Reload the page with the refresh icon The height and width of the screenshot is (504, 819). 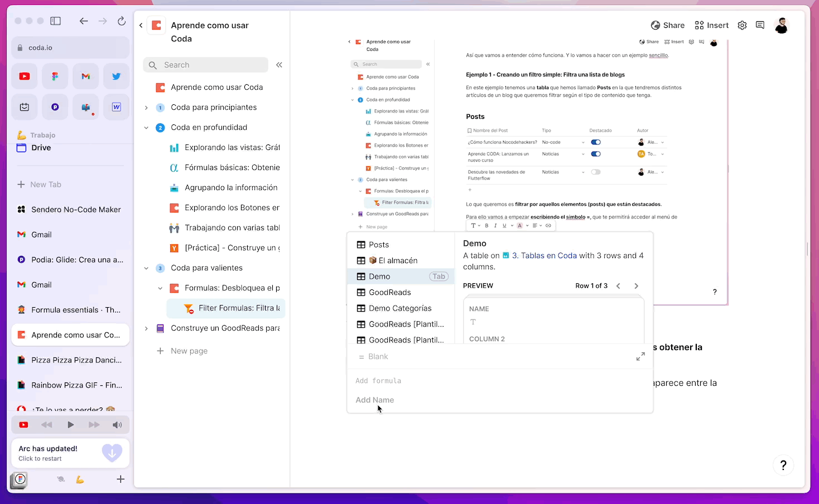tap(122, 21)
